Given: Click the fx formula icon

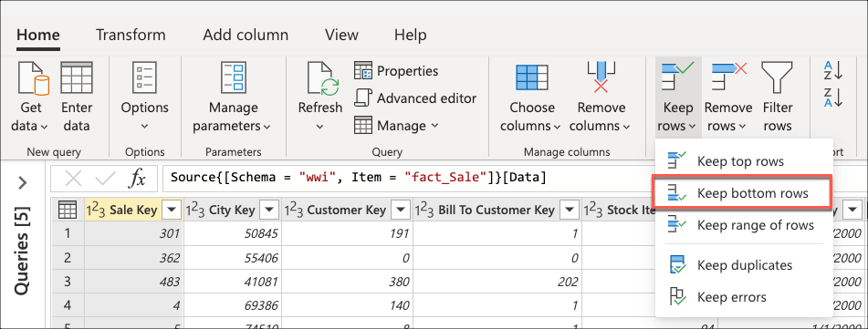Looking at the screenshot, I should (x=136, y=178).
